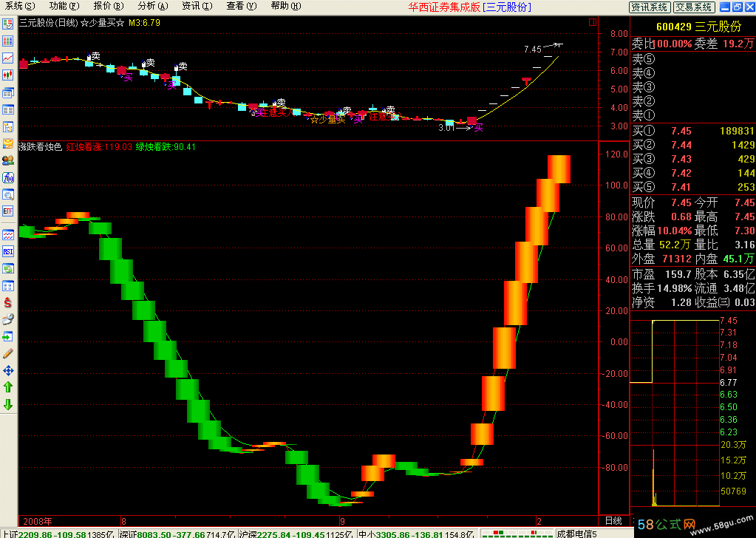Click the 涨跌看烛色 indicator name
The height and width of the screenshot is (538, 756).
pos(41,146)
